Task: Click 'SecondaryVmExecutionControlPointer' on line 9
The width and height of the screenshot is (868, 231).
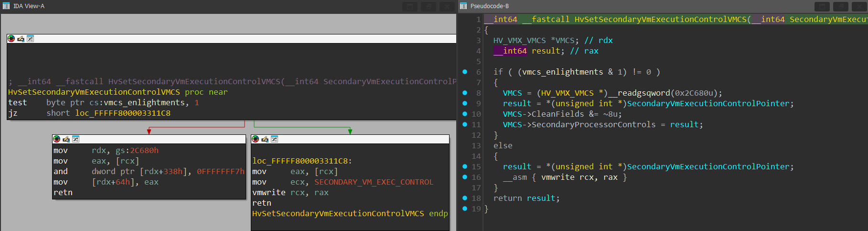Action: click(x=708, y=103)
